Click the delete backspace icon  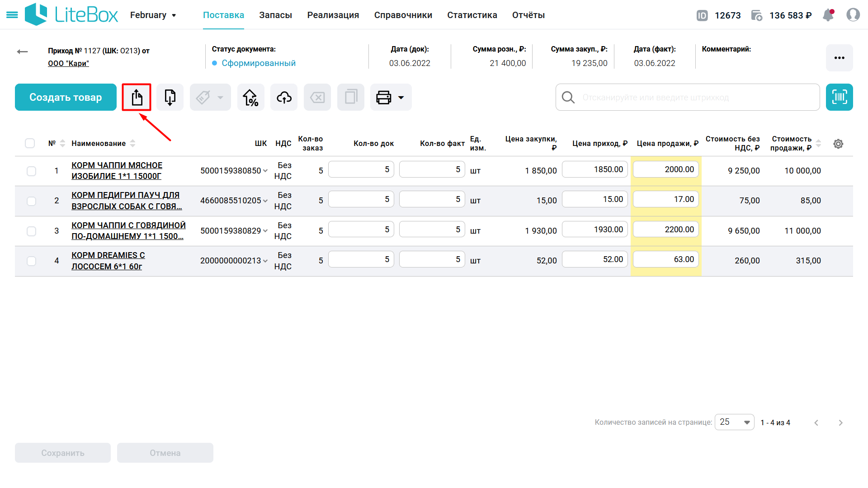click(317, 97)
